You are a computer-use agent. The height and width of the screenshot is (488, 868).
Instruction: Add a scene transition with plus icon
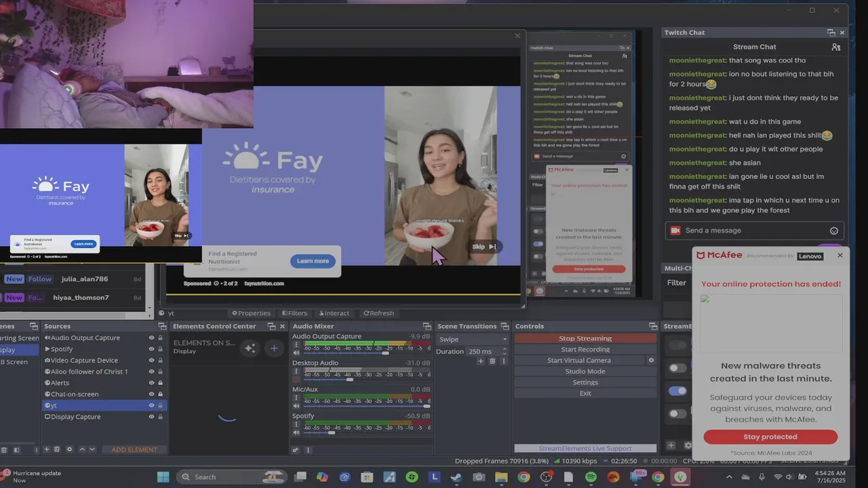[x=481, y=361]
